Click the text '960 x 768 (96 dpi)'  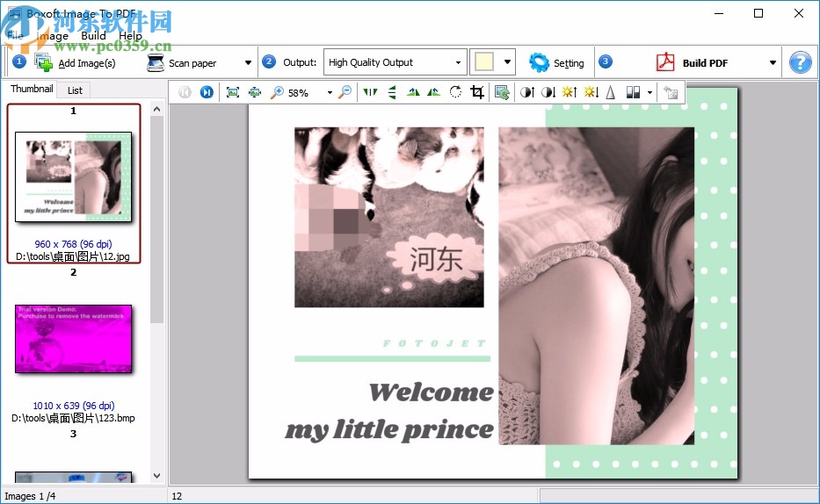73,244
